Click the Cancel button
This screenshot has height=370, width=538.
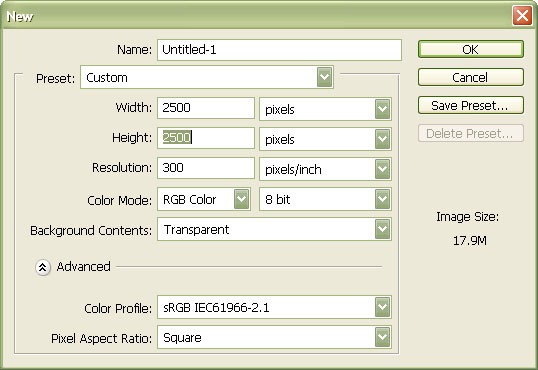[x=471, y=77]
